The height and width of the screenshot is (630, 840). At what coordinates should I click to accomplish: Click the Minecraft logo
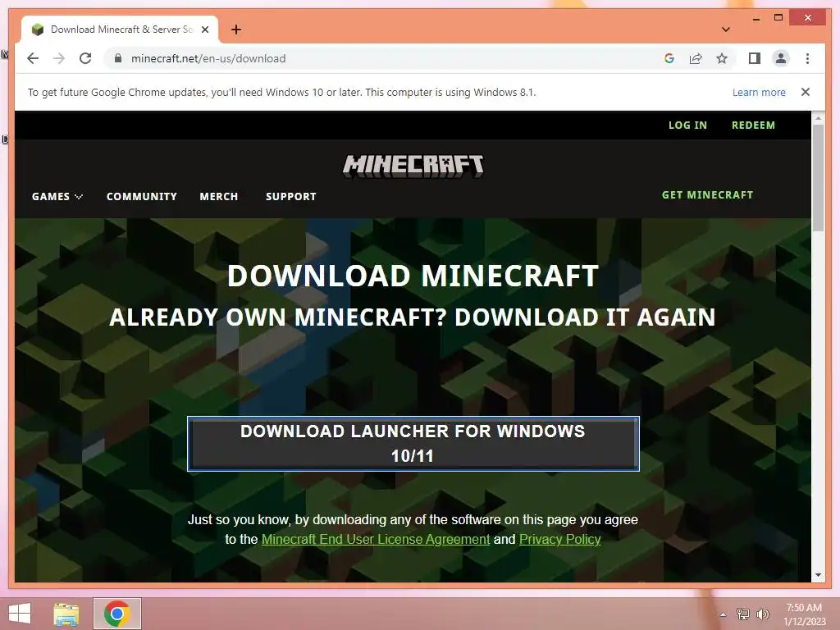pyautogui.click(x=413, y=166)
